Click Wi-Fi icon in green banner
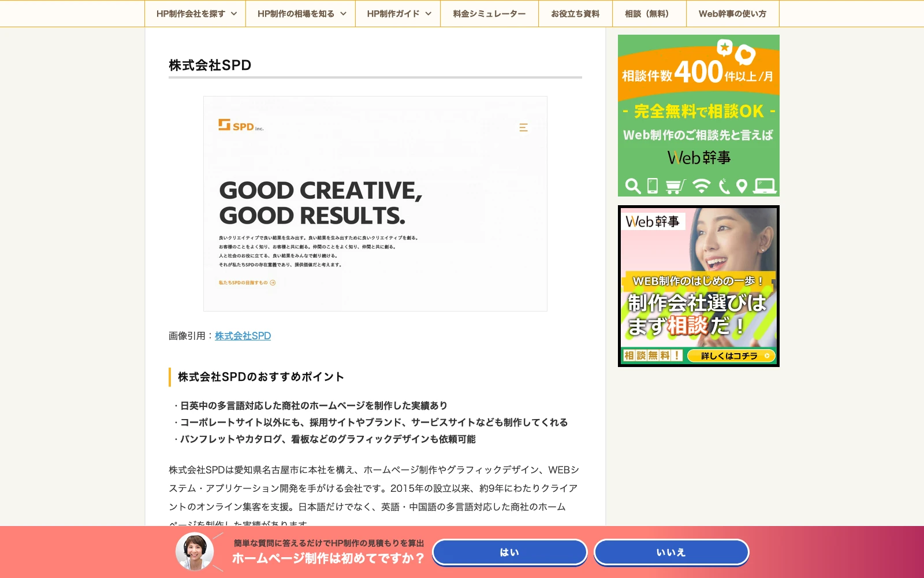The image size is (924, 578). (701, 186)
